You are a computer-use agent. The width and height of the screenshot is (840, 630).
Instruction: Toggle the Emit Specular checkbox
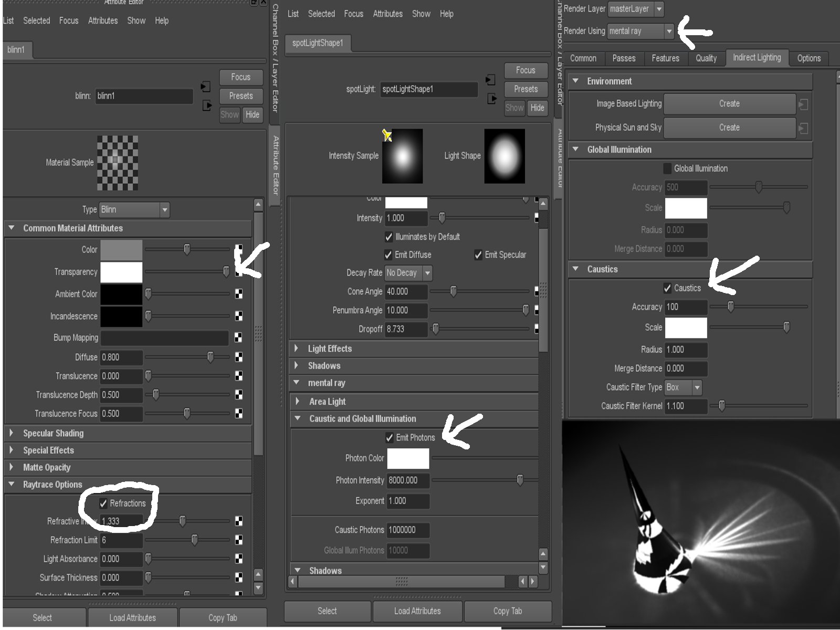click(478, 255)
